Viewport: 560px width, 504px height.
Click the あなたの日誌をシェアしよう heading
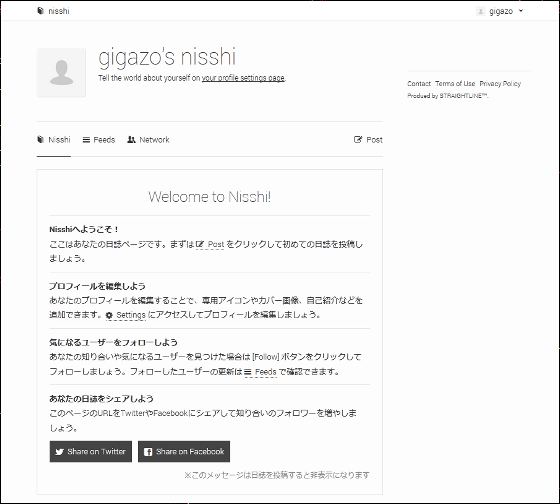[x=101, y=399]
